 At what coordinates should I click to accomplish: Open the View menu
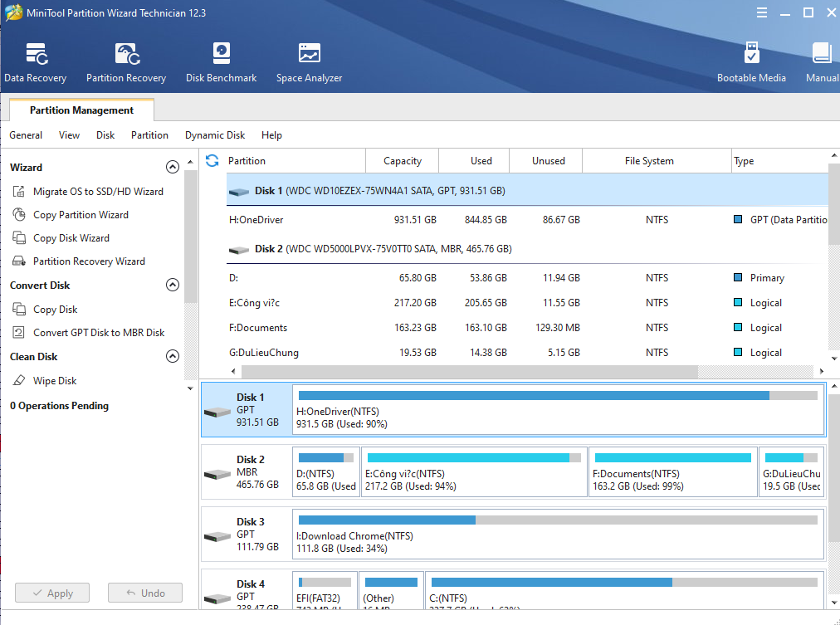tap(69, 135)
